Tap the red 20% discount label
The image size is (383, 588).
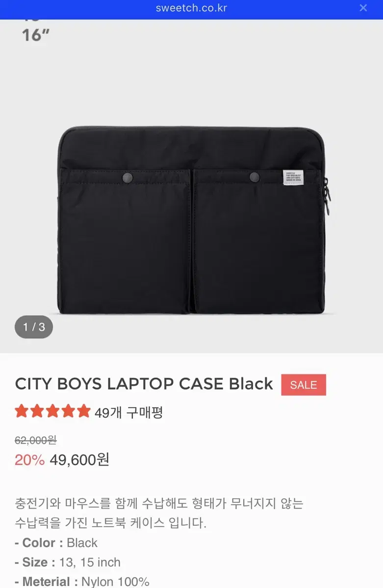click(x=29, y=460)
